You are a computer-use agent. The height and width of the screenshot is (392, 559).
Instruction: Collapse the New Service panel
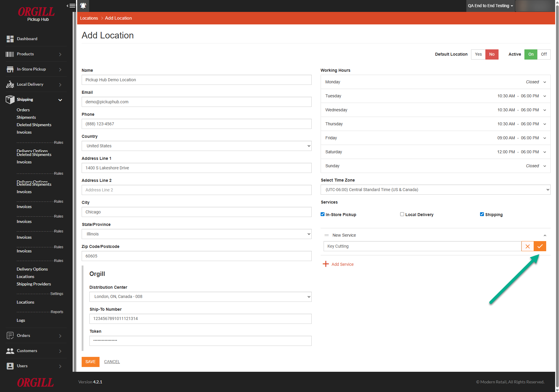(545, 235)
